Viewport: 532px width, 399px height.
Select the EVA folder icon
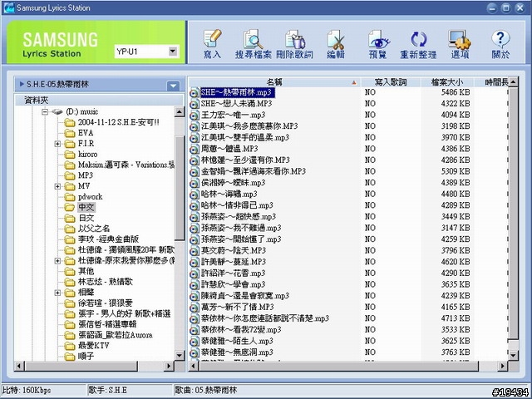(70, 133)
